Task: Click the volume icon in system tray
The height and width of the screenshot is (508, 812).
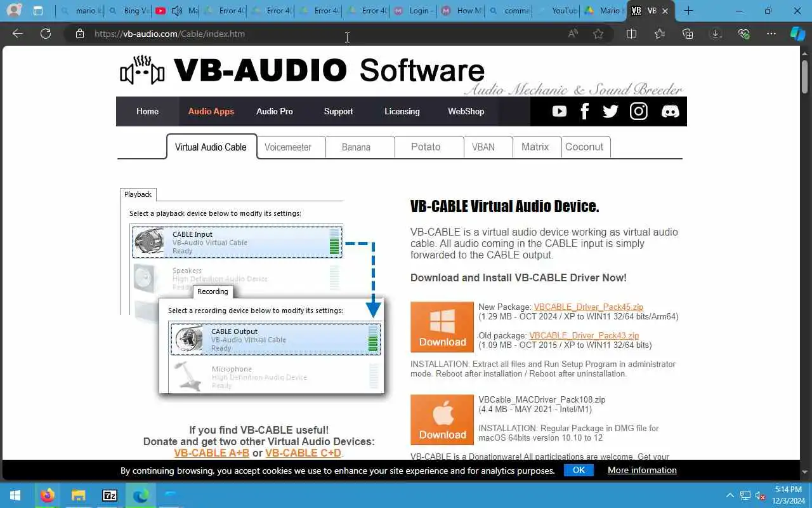Action: click(x=760, y=495)
